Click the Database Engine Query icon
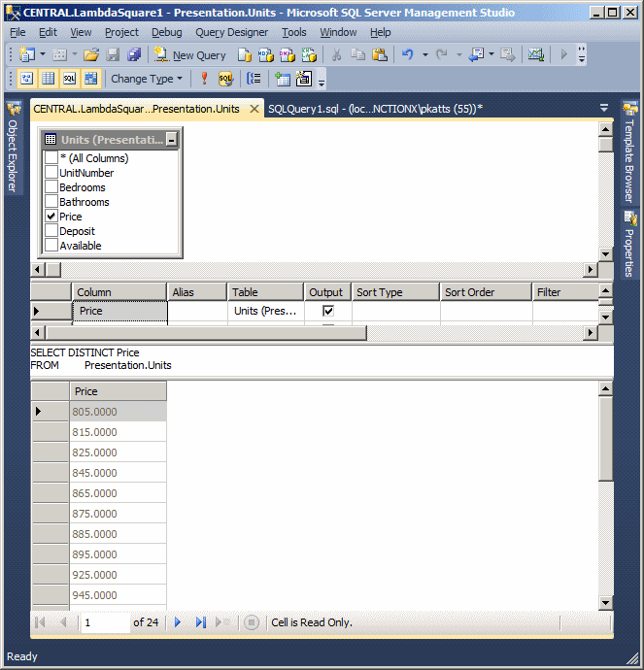 245,54
